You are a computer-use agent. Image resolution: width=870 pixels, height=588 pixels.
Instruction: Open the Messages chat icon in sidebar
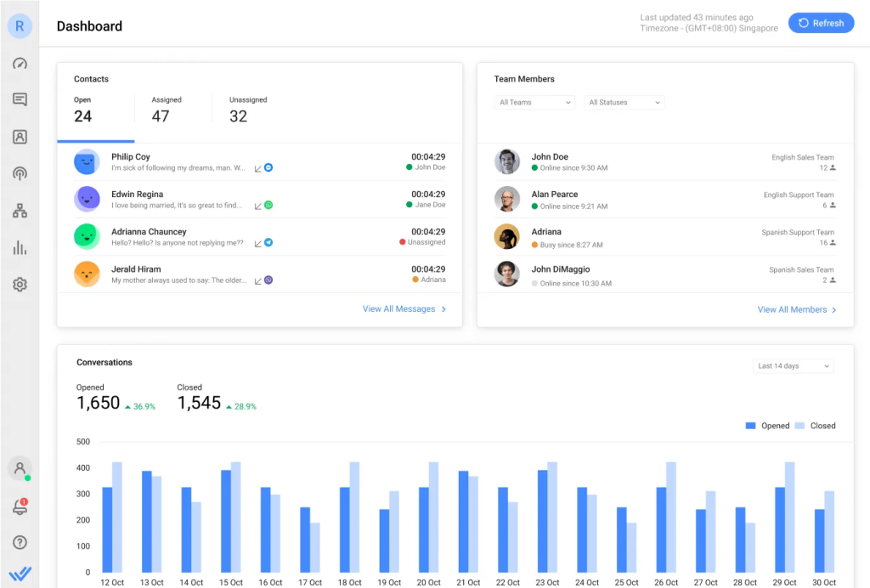coord(20,99)
